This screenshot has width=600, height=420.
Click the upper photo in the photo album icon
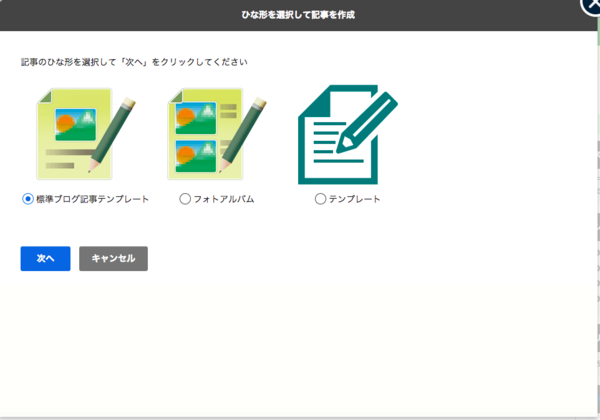192,119
